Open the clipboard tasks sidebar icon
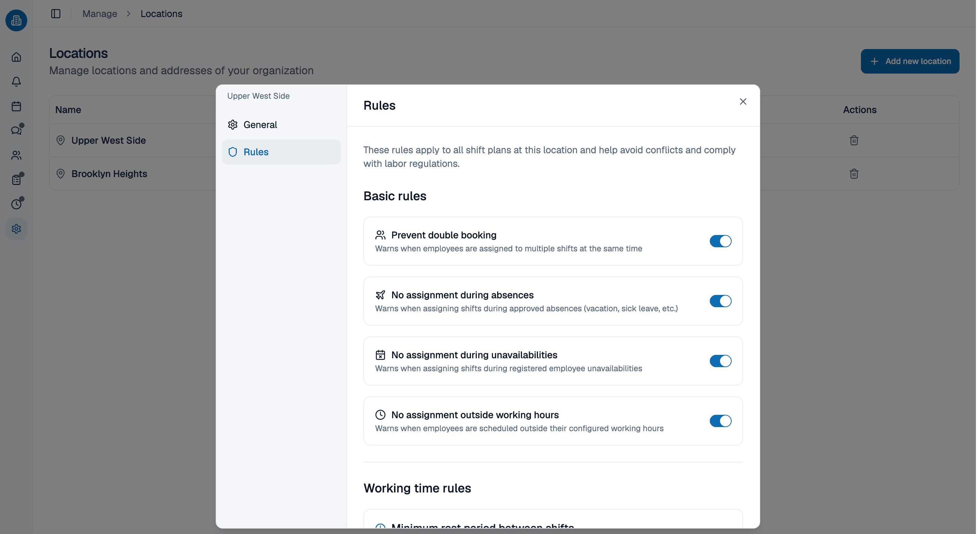The image size is (980, 534). pyautogui.click(x=16, y=180)
